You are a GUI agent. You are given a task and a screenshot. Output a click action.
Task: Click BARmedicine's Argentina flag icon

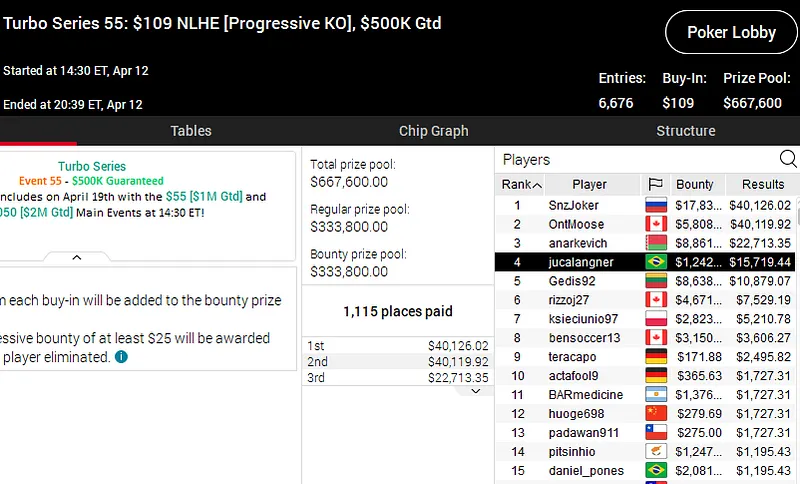655,395
